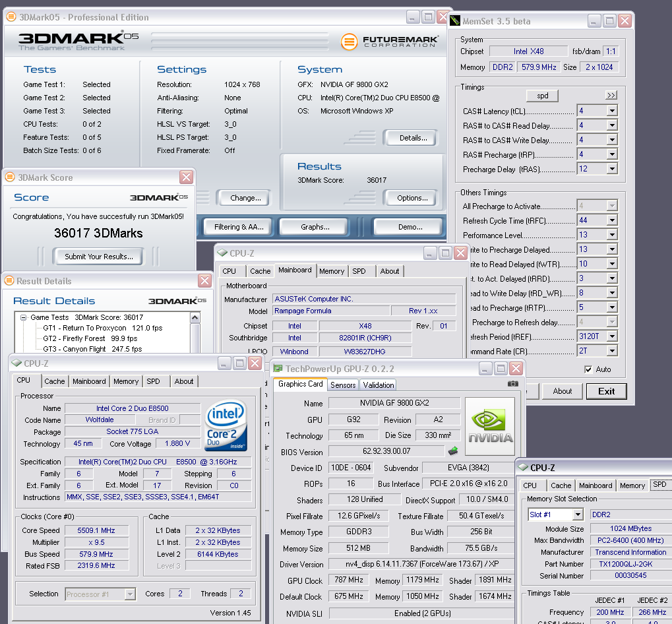Screen dimensions: 672x624
Task: Switch to Mainboard tab in CPU-Z SPD window
Action: (596, 485)
